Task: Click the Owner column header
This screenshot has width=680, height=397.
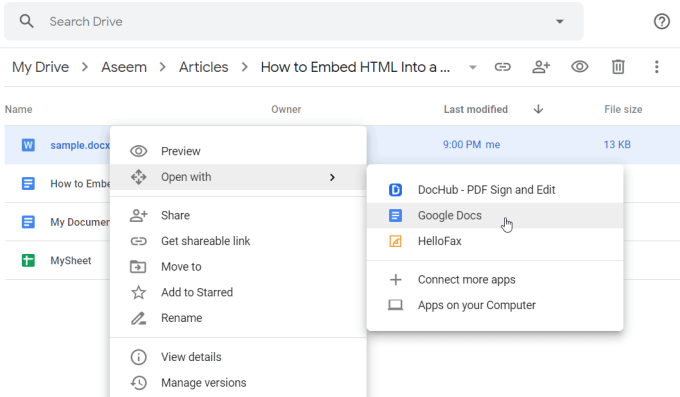Action: tap(286, 109)
